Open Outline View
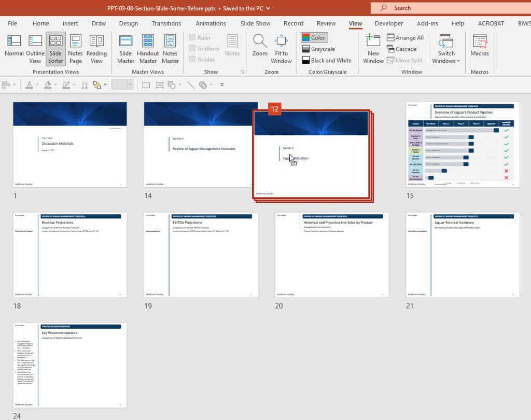 [35, 48]
